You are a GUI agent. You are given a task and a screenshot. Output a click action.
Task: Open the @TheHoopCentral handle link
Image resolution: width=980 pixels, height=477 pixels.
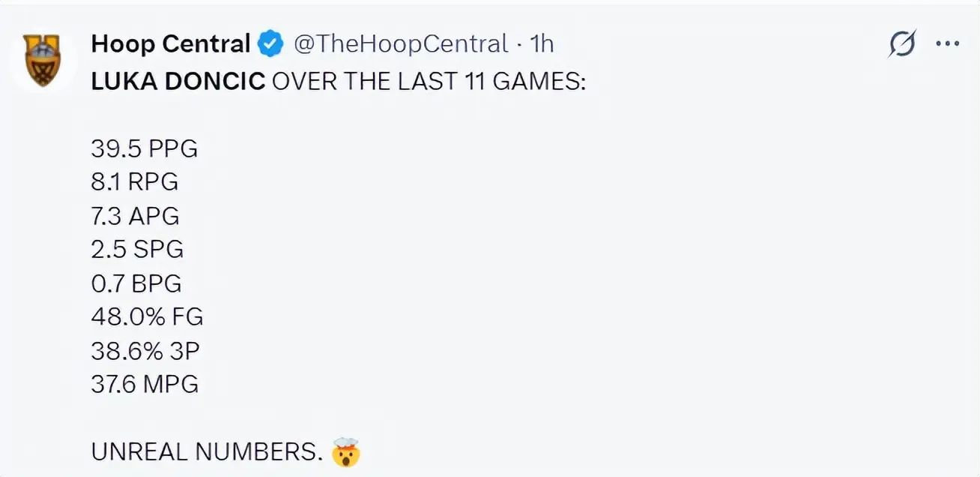[401, 44]
